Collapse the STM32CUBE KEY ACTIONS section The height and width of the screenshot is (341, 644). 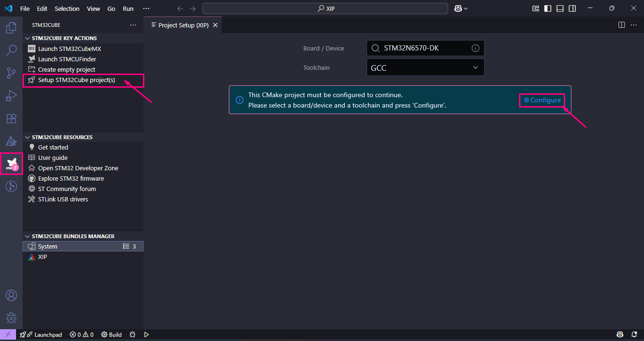(x=27, y=38)
